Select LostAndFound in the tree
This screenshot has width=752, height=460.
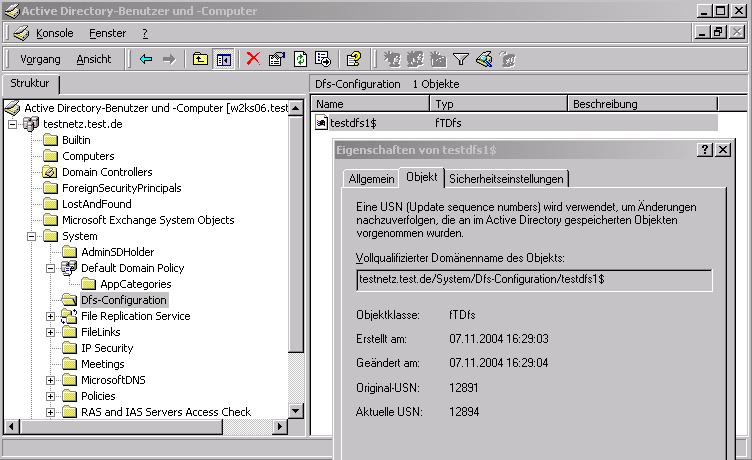97,204
